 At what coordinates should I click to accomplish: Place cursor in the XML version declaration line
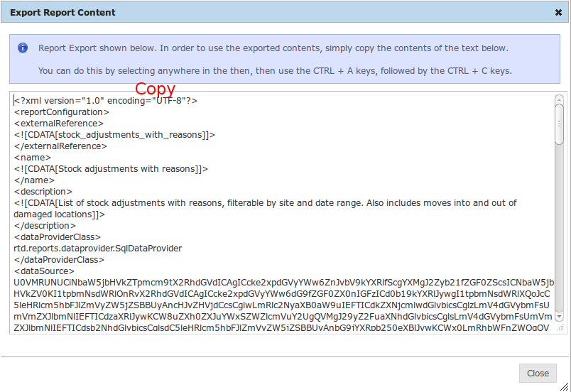pos(105,101)
